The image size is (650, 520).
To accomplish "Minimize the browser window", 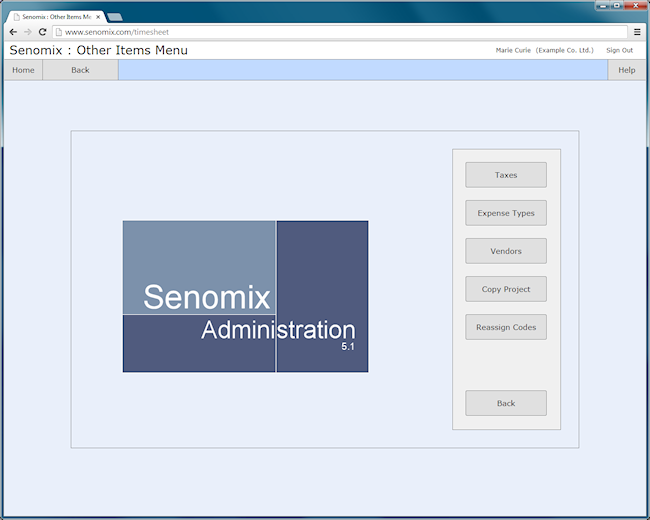I will [603, 5].
